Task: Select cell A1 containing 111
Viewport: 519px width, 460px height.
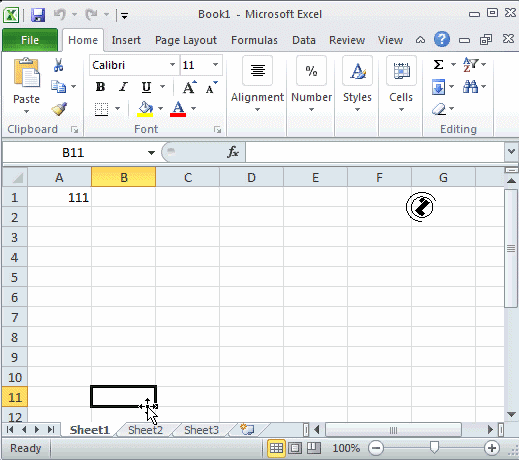Action: (x=59, y=197)
